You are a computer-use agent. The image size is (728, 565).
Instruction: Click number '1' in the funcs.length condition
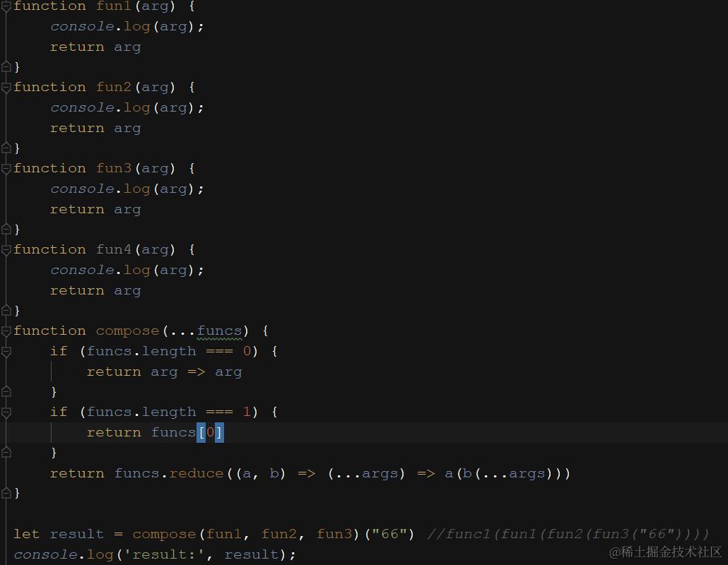pyautogui.click(x=247, y=412)
